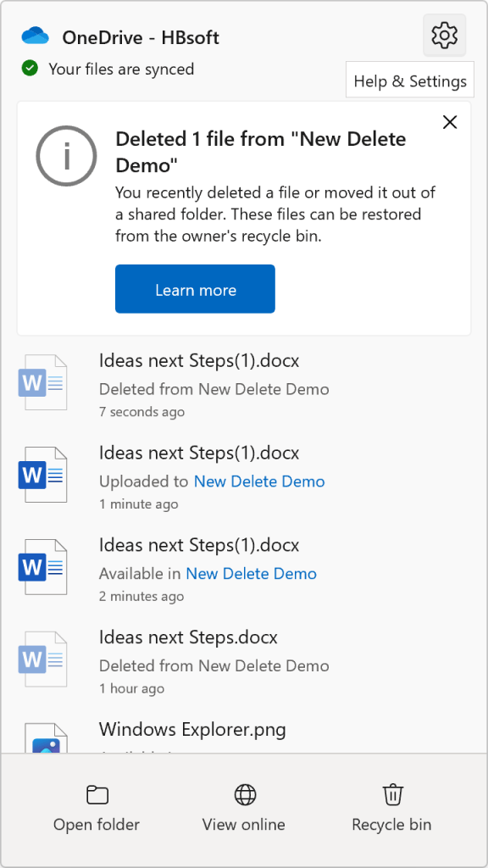Click the OneDrive cloud logo

coord(33,36)
